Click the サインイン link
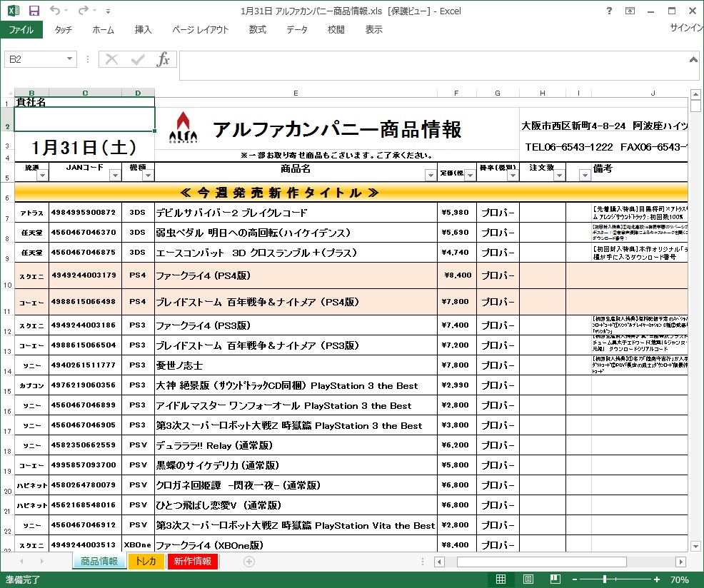The height and width of the screenshot is (588, 704). click(x=686, y=28)
